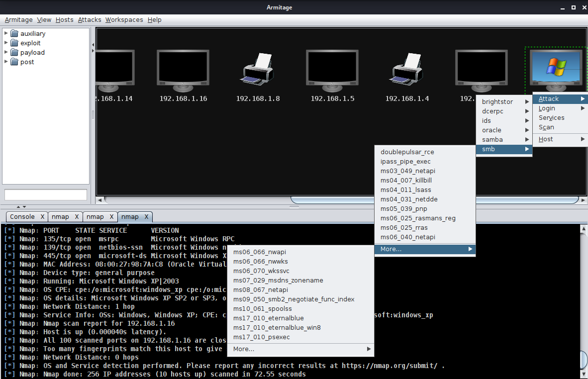Click the console scroll-down arrow
Image resolution: width=588 pixels, height=379 pixels.
(584, 374)
